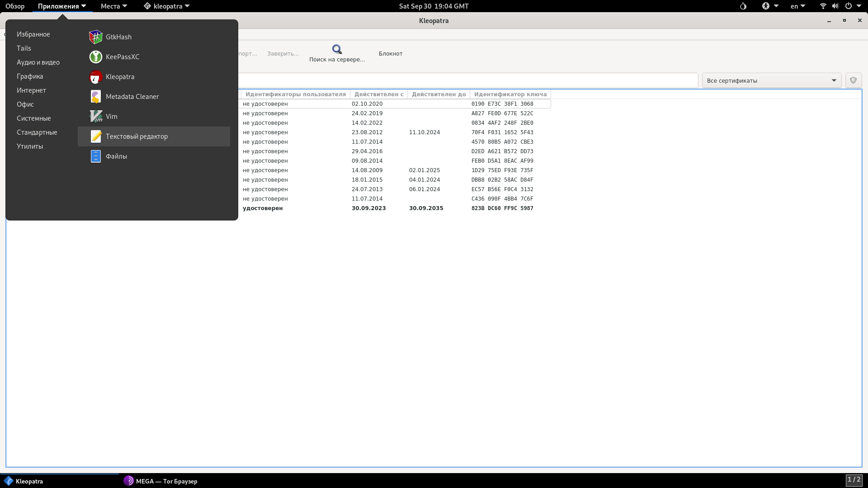The image size is (868, 488).
Task: Open the Блокнот toolbar button
Action: tap(390, 53)
